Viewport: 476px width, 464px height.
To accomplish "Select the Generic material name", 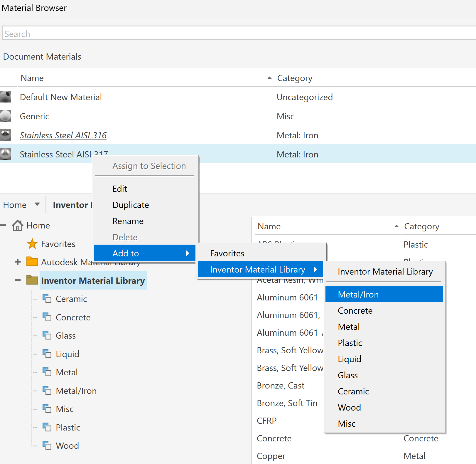I will (35, 116).
